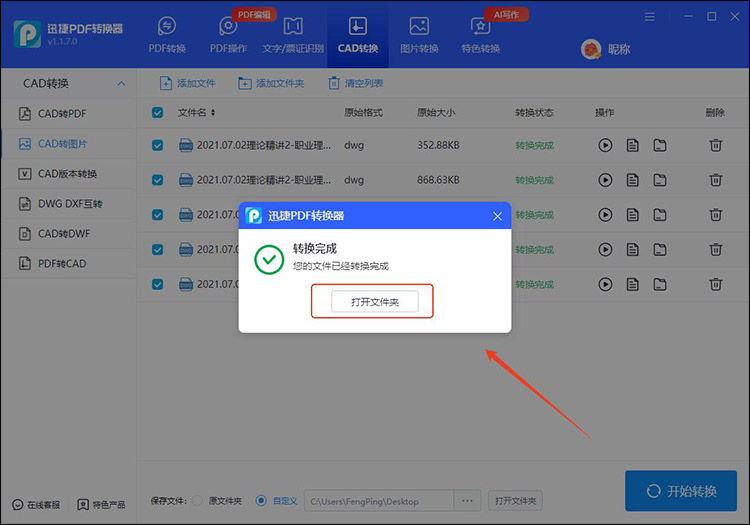
Task: Switch to 文字/票证识别 tab
Action: click(x=293, y=35)
